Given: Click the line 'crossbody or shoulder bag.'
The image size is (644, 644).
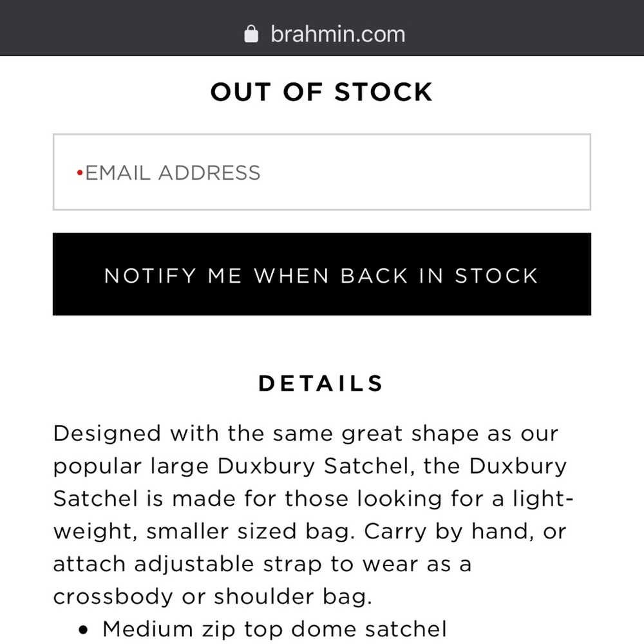Looking at the screenshot, I should tap(213, 596).
